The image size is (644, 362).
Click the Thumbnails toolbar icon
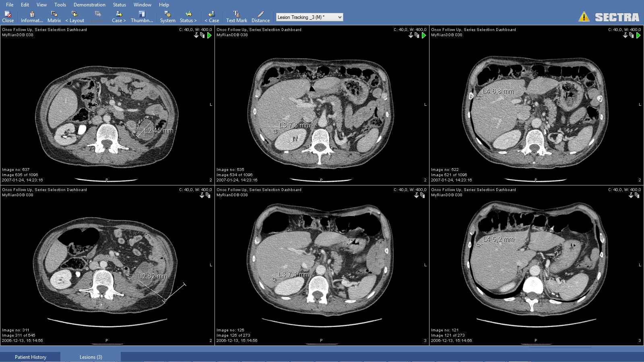pyautogui.click(x=142, y=17)
